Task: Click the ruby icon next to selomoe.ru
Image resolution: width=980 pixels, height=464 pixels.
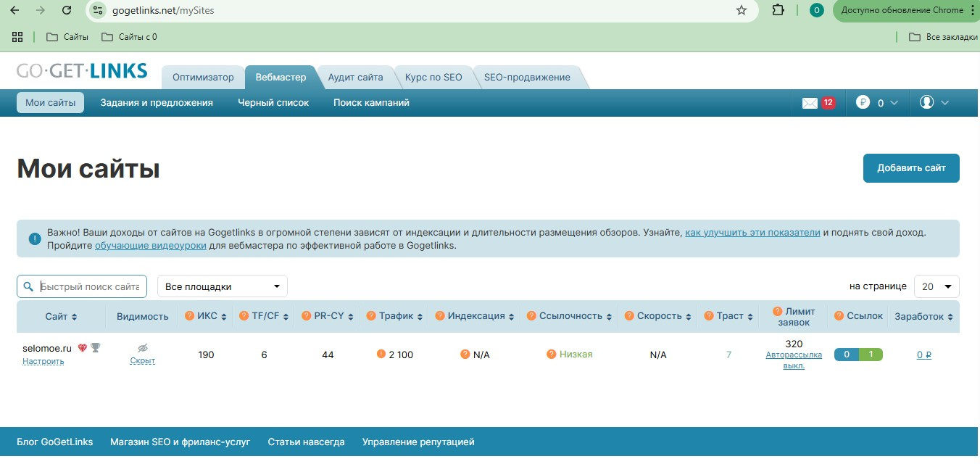Action: (82, 348)
